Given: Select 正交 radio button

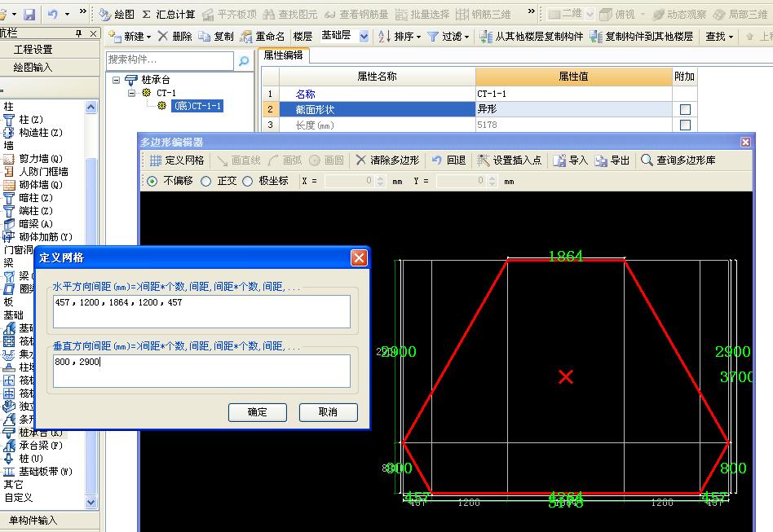Looking at the screenshot, I should (x=206, y=182).
